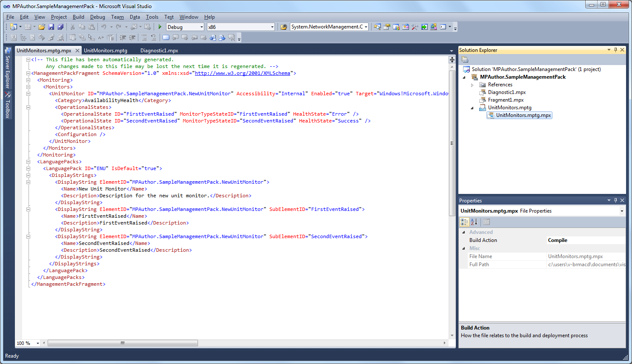Close the Solution Explorer panel
Viewport: 632px width, 364px height.
(x=622, y=50)
